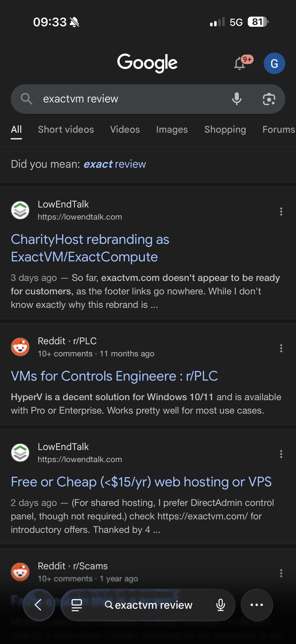The height and width of the screenshot is (644, 296).
Task: Open the browser three-dot more menu
Action: [x=257, y=605]
